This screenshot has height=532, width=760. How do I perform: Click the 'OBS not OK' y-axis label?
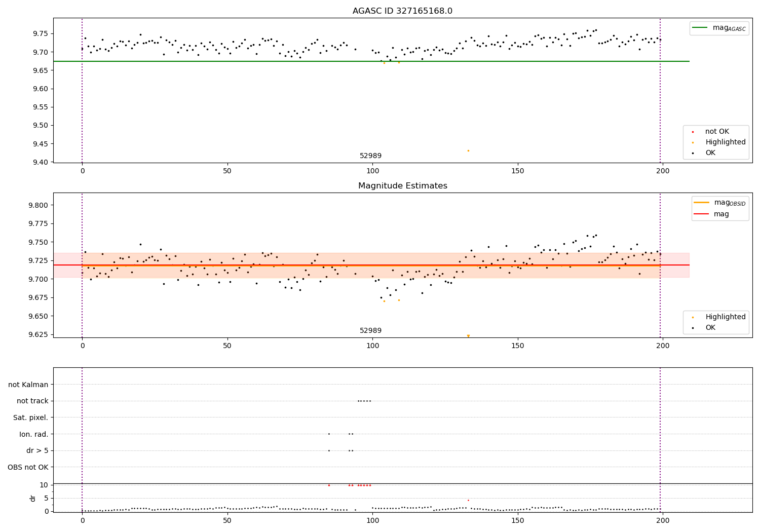point(28,467)
